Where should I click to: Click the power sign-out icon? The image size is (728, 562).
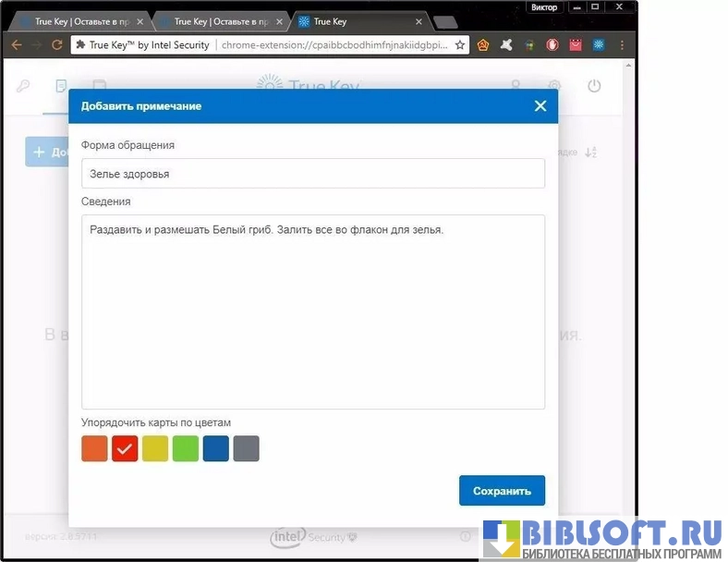(x=594, y=86)
